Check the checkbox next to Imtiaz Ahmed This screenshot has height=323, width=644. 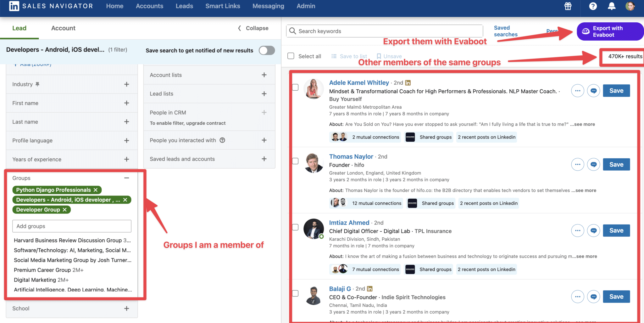click(x=295, y=227)
